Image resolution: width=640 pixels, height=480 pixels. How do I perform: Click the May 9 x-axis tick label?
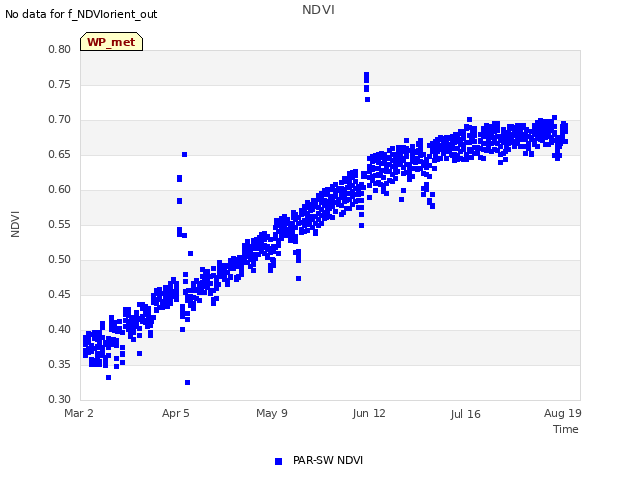tap(272, 413)
